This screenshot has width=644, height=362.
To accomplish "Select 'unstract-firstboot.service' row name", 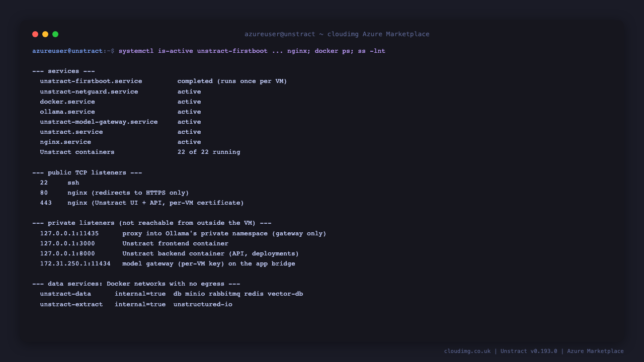I will pos(91,81).
